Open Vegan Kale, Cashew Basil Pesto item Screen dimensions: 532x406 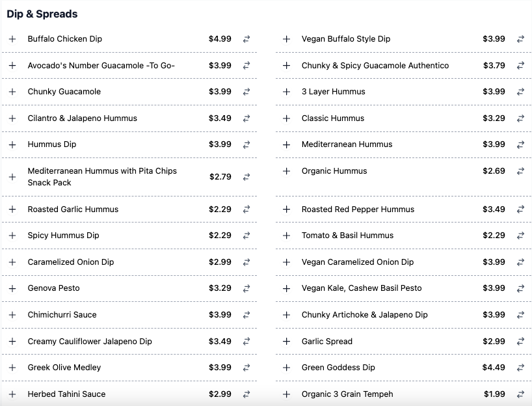(362, 288)
